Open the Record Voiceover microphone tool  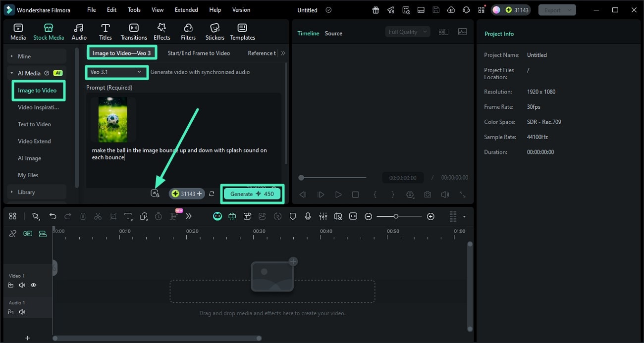(x=308, y=216)
